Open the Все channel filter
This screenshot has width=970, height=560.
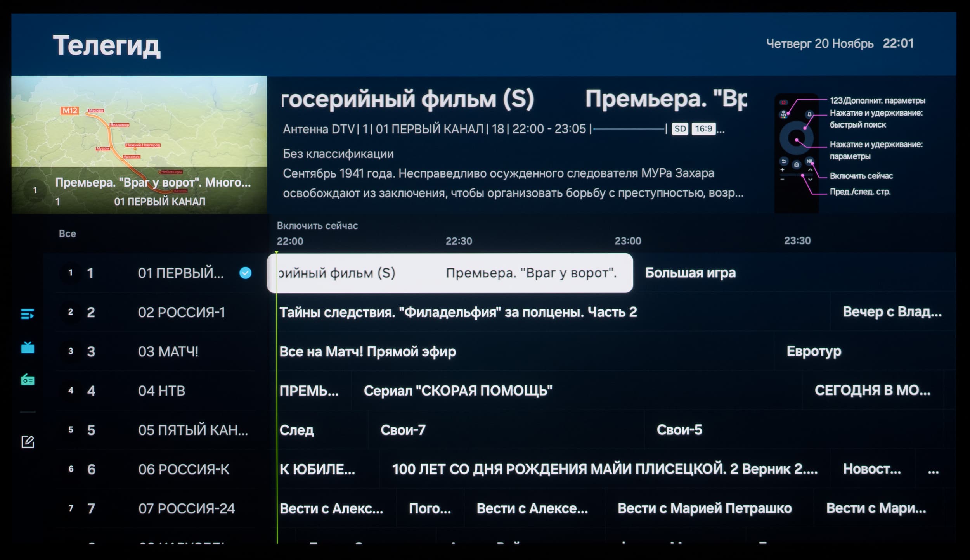tap(68, 233)
